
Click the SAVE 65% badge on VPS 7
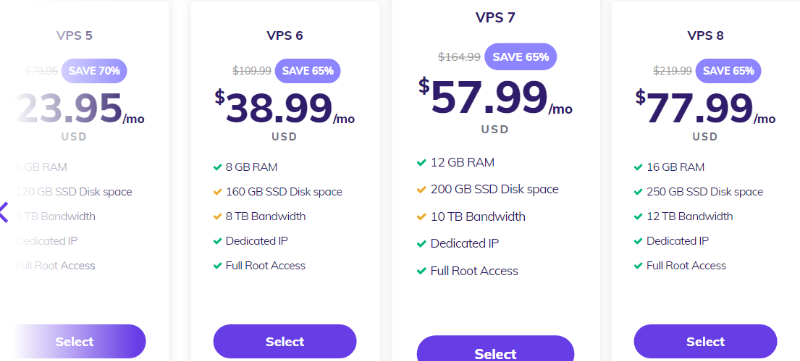(x=520, y=57)
